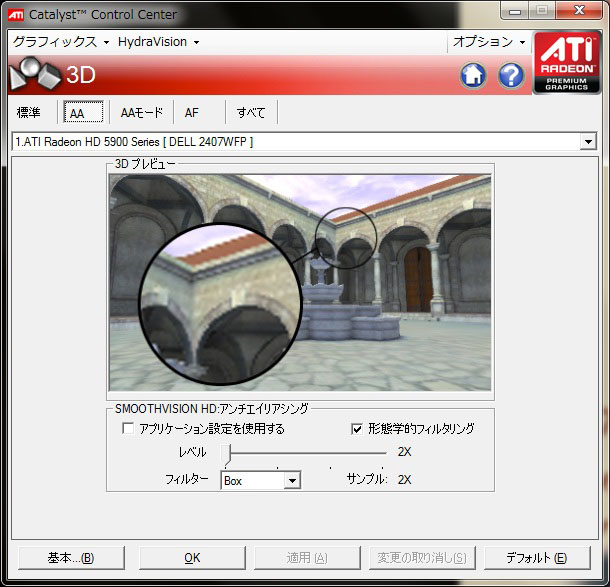
Task: Go to the Home page icon
Action: (x=473, y=75)
